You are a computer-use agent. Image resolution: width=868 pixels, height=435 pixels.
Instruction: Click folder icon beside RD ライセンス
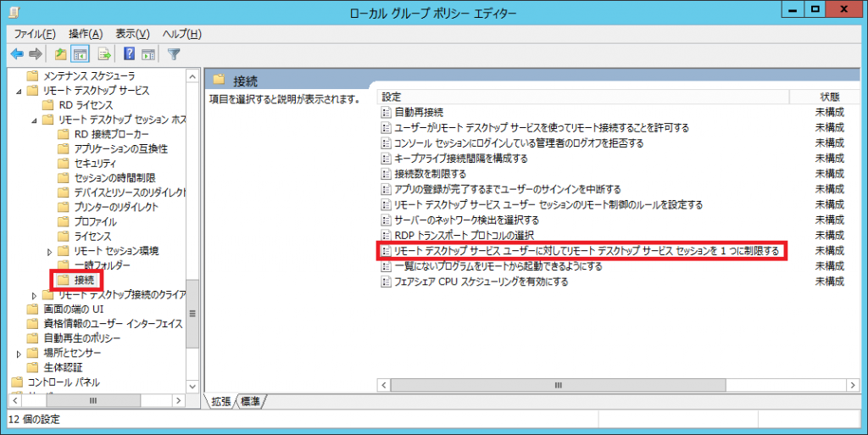coord(48,104)
